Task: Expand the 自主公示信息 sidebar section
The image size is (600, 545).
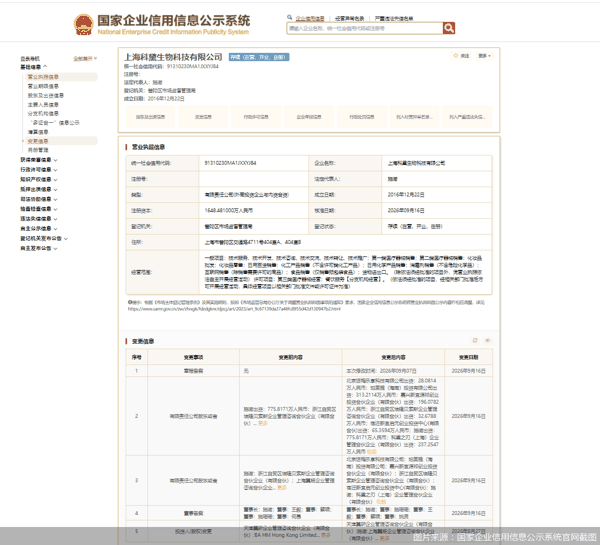Action: [x=39, y=228]
